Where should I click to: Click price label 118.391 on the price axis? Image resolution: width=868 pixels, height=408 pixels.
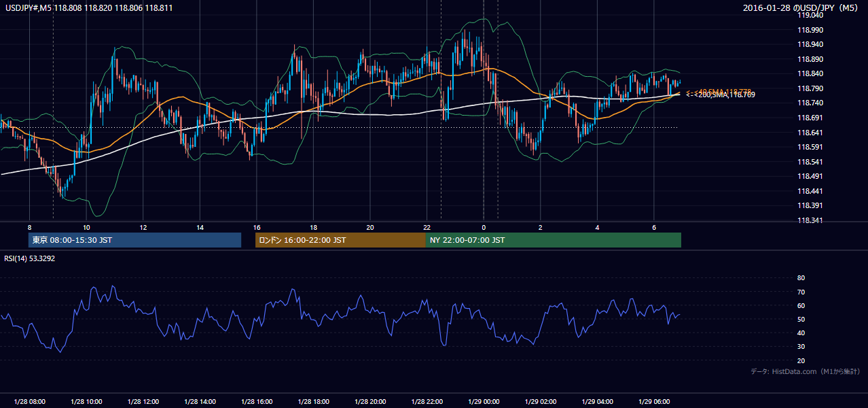(x=810, y=205)
